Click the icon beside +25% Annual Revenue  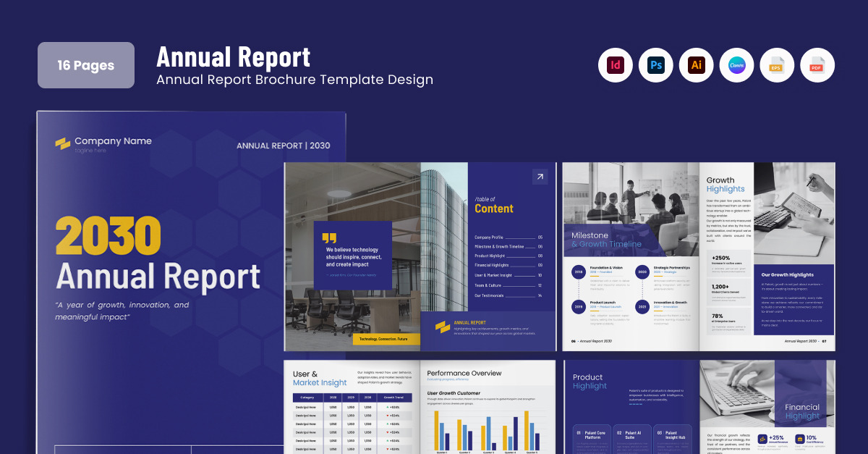coord(762,439)
